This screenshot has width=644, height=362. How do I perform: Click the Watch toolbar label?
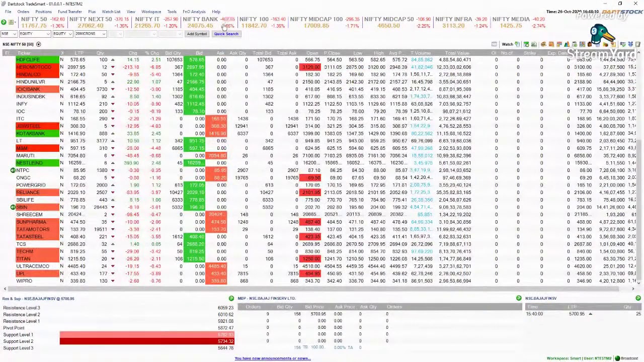507,44
